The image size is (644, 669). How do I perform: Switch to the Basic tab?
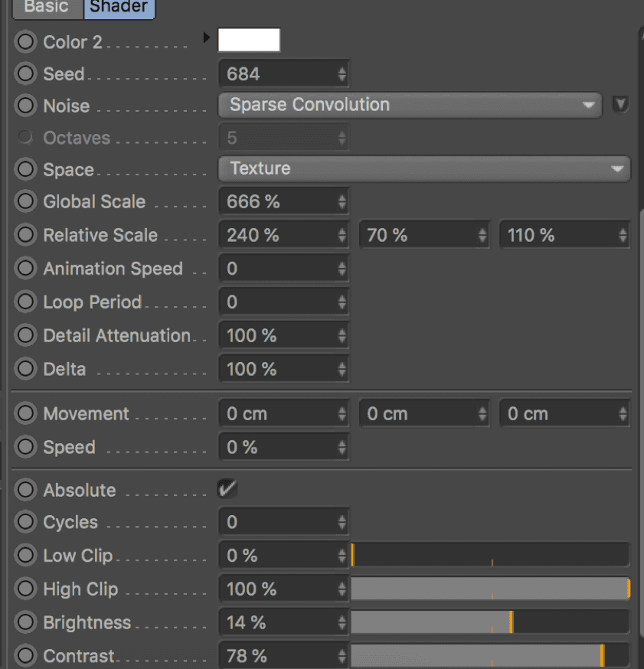tap(46, 8)
